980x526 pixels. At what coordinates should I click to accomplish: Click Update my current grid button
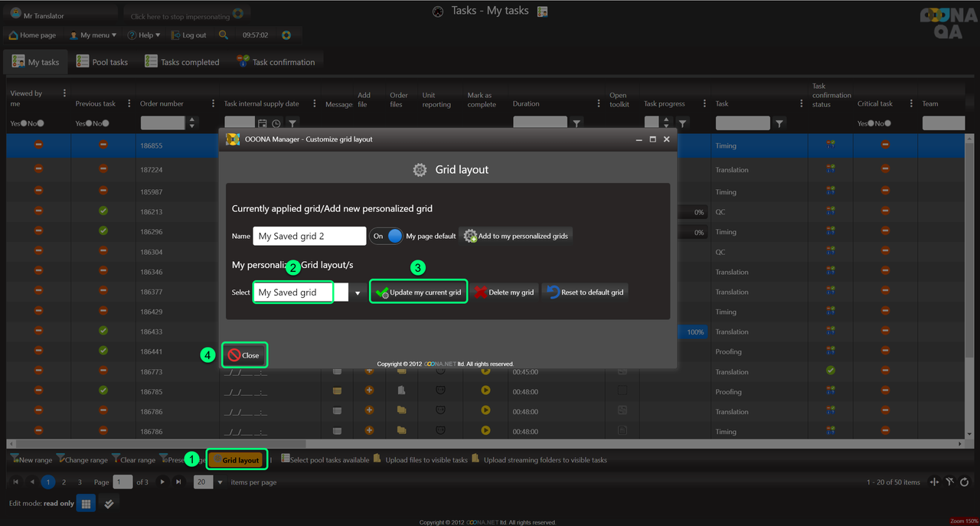(x=418, y=292)
